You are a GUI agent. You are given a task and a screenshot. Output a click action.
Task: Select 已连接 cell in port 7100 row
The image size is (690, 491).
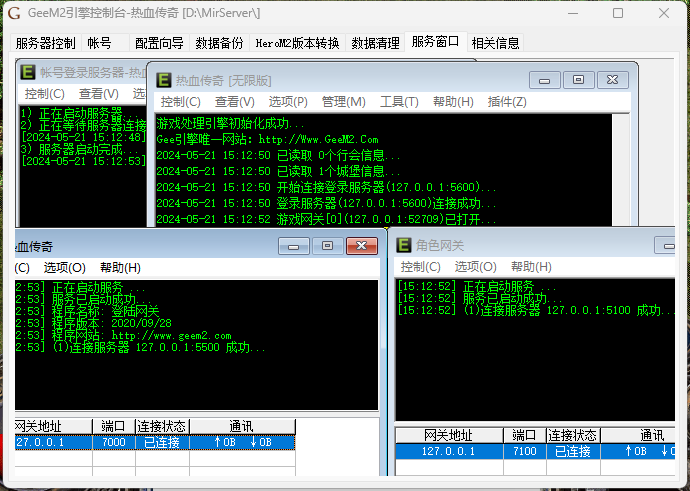573,451
